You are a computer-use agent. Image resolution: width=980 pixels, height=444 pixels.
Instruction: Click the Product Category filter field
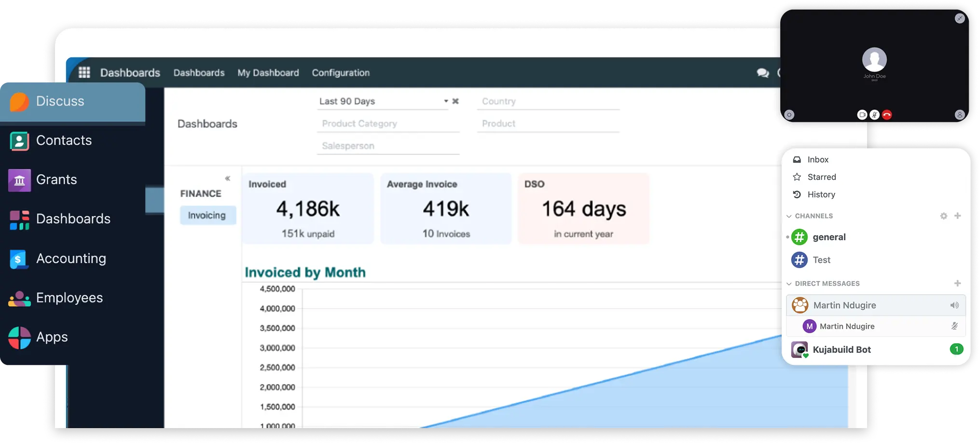(388, 124)
